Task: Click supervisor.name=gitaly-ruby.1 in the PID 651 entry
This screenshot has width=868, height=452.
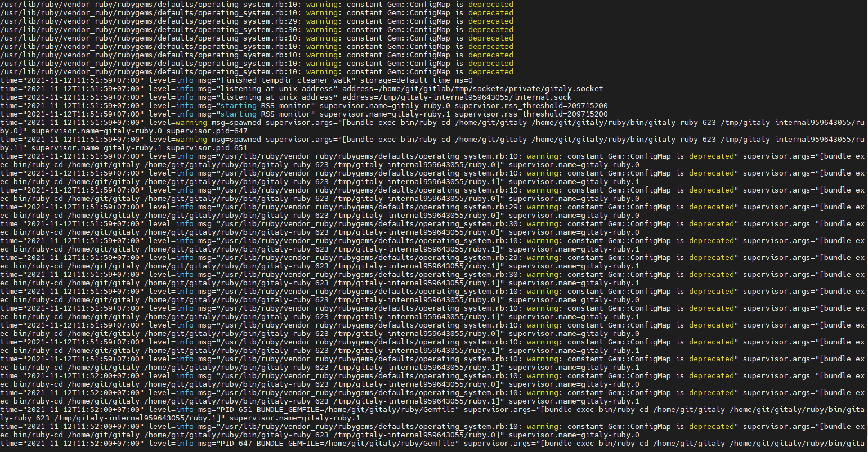Action: click(295, 418)
